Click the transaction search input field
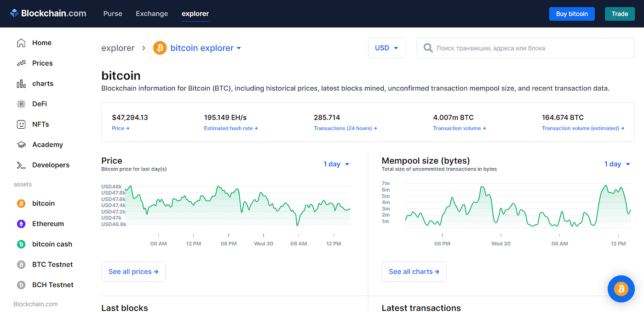Image resolution: width=644 pixels, height=312 pixels. (x=525, y=48)
